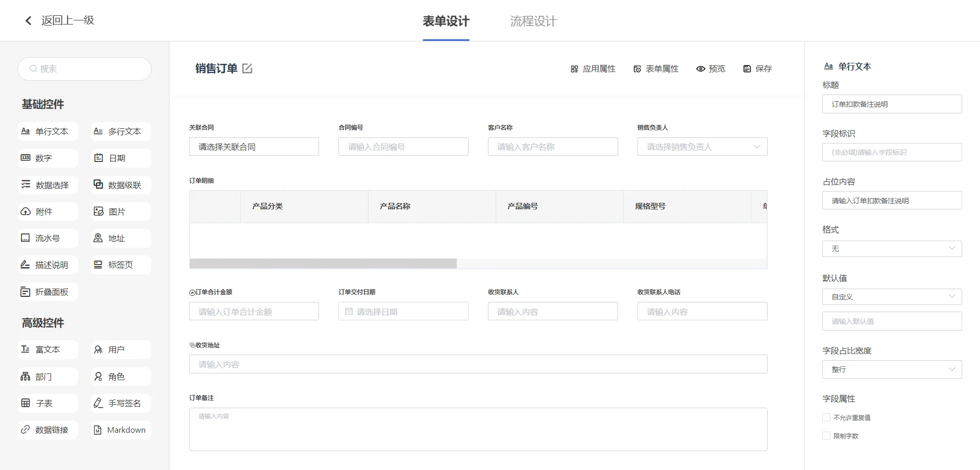Open the 订单交付日期 date picker

(x=403, y=311)
